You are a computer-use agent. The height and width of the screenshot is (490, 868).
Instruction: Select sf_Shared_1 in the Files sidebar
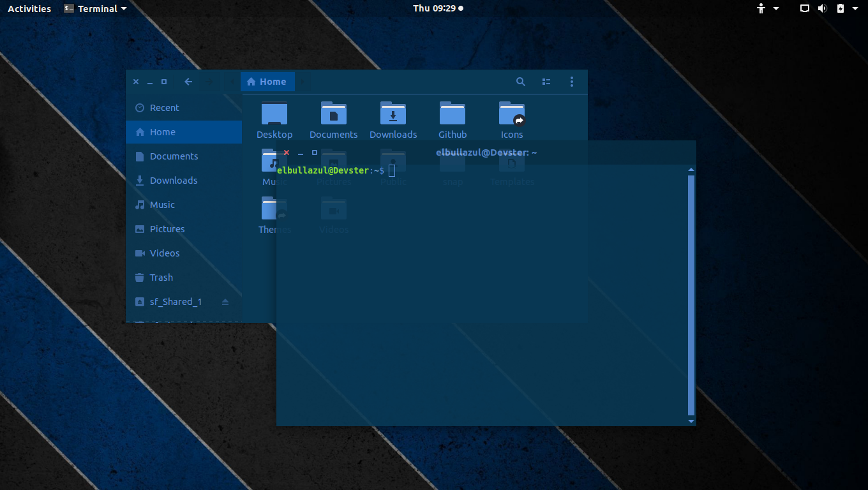point(184,302)
